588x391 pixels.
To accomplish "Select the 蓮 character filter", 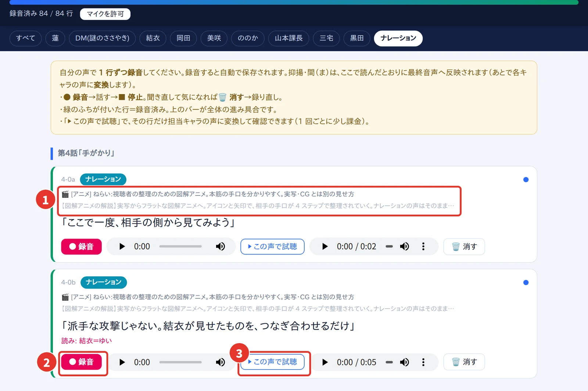I will click(x=55, y=38).
